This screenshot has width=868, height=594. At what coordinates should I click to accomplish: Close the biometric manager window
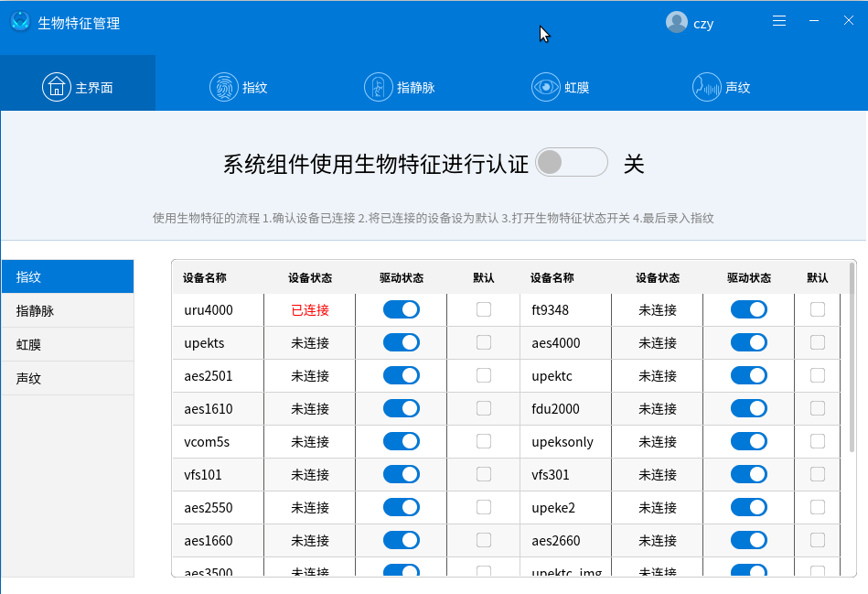coord(848,20)
